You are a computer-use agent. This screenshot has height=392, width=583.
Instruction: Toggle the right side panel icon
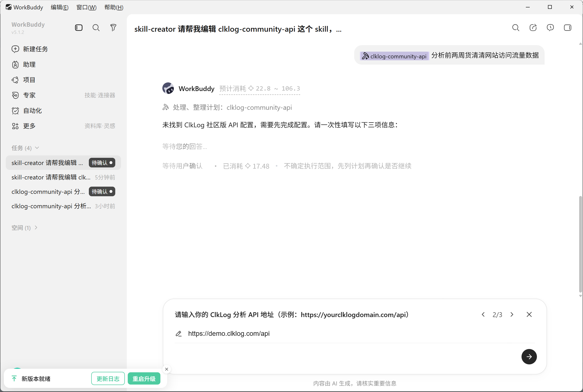tap(567, 27)
